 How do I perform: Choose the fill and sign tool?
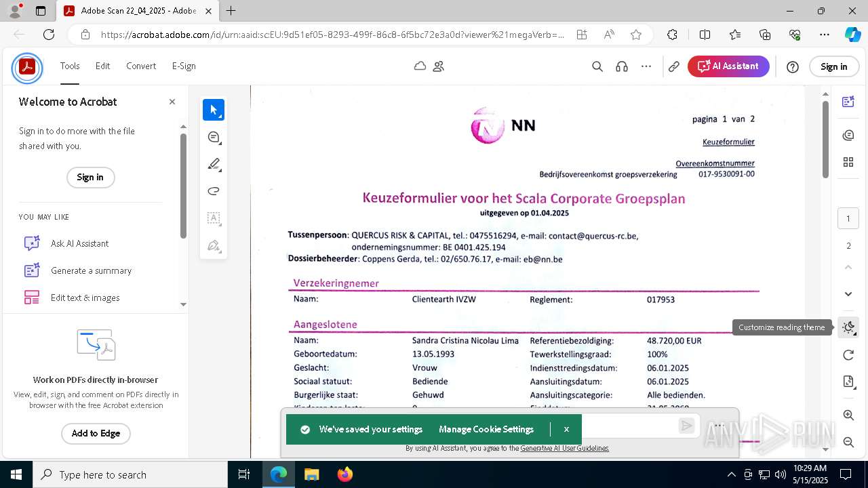click(214, 245)
